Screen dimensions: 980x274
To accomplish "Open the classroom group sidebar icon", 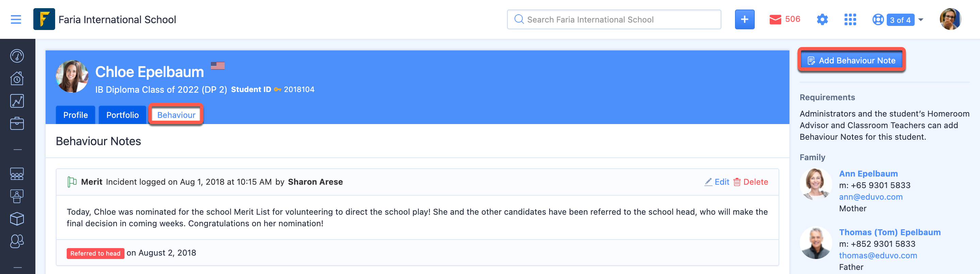I will pos(17,174).
